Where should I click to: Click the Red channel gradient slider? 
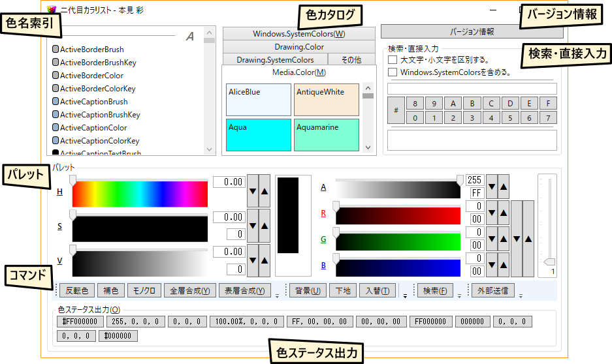tap(398, 217)
